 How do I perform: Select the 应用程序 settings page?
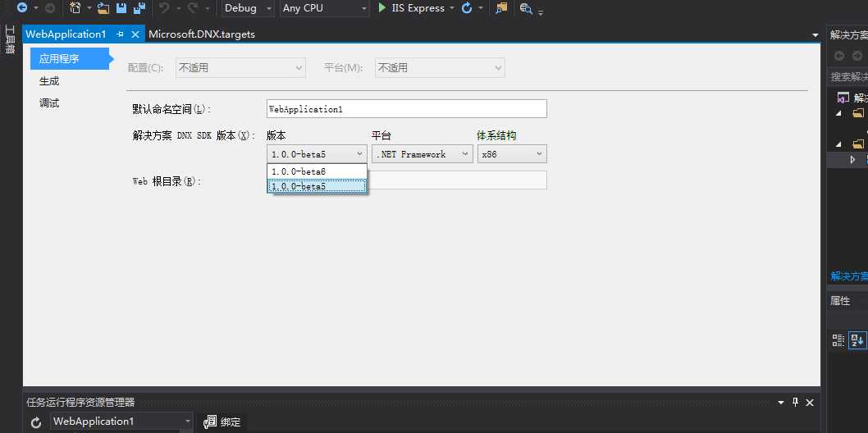click(69, 58)
